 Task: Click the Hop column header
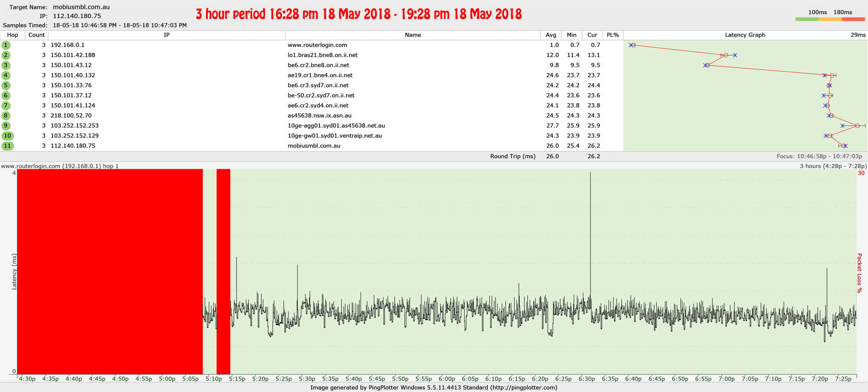click(x=13, y=35)
